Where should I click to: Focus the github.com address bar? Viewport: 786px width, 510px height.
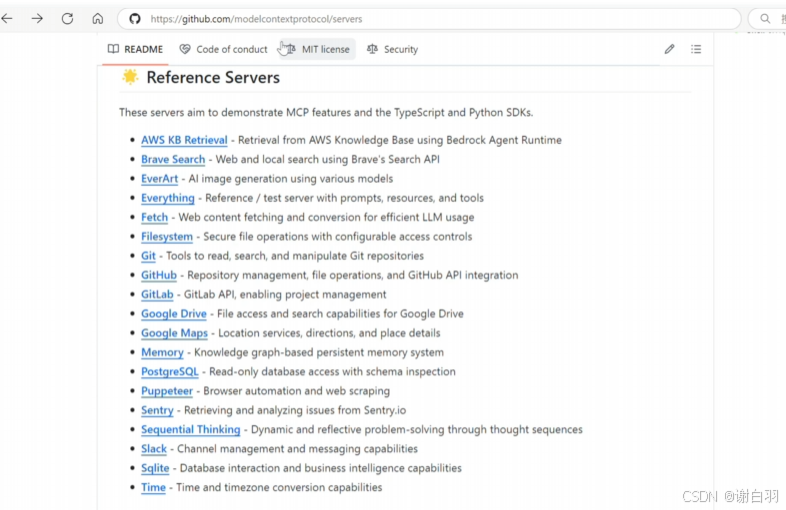tap(429, 19)
